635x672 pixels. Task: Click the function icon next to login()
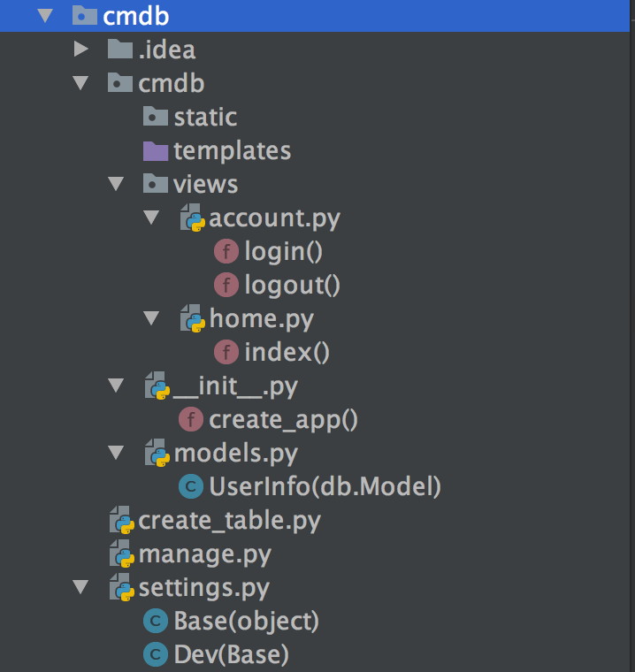(x=226, y=252)
